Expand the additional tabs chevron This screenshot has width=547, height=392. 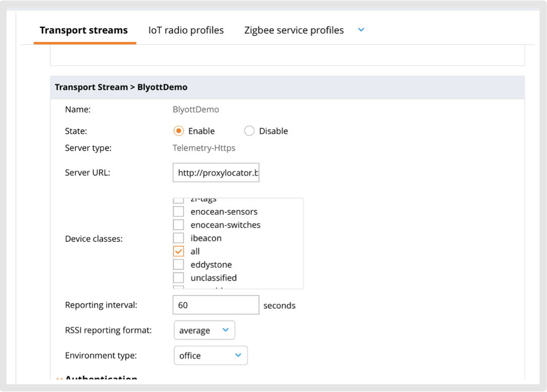coord(361,30)
